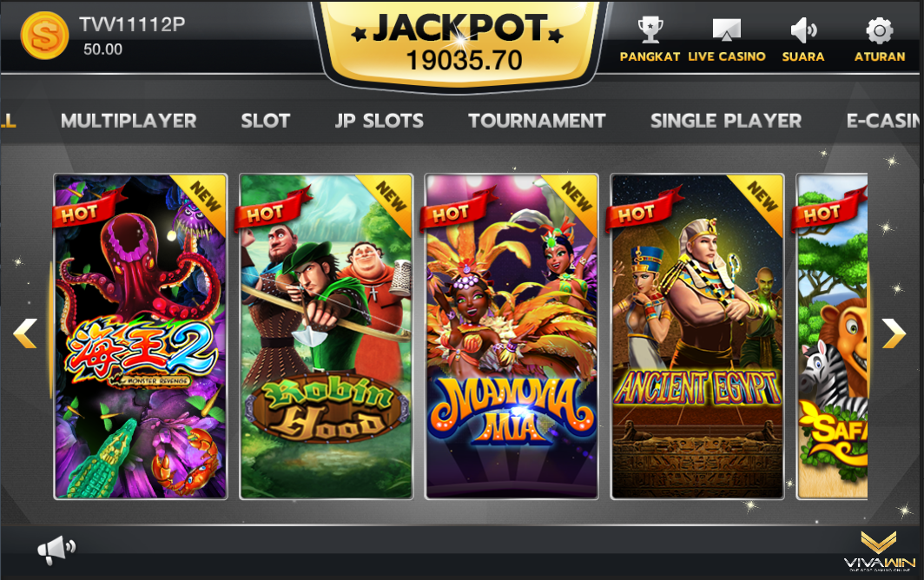The height and width of the screenshot is (580, 924).
Task: Open Aturan settings gear
Action: 879,30
